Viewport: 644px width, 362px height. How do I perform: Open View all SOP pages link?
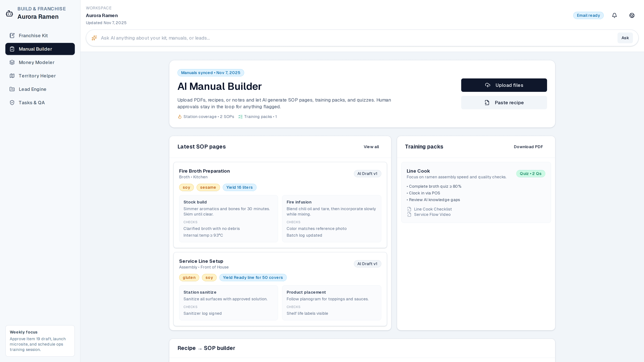(371, 147)
